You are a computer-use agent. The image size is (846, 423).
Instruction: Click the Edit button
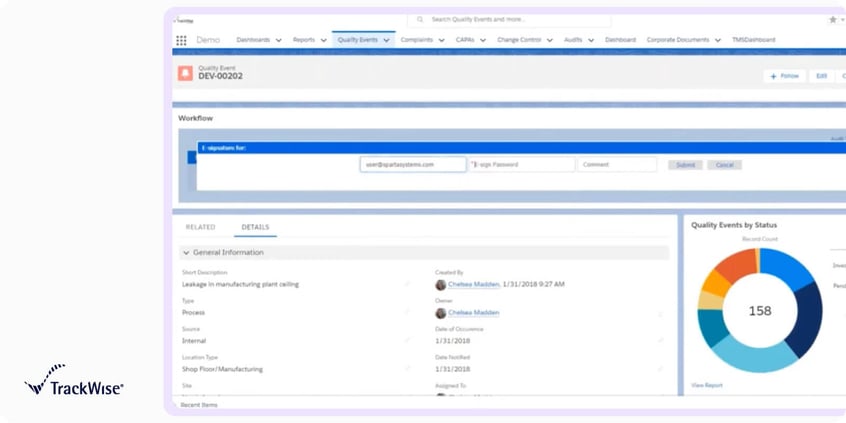pyautogui.click(x=821, y=76)
